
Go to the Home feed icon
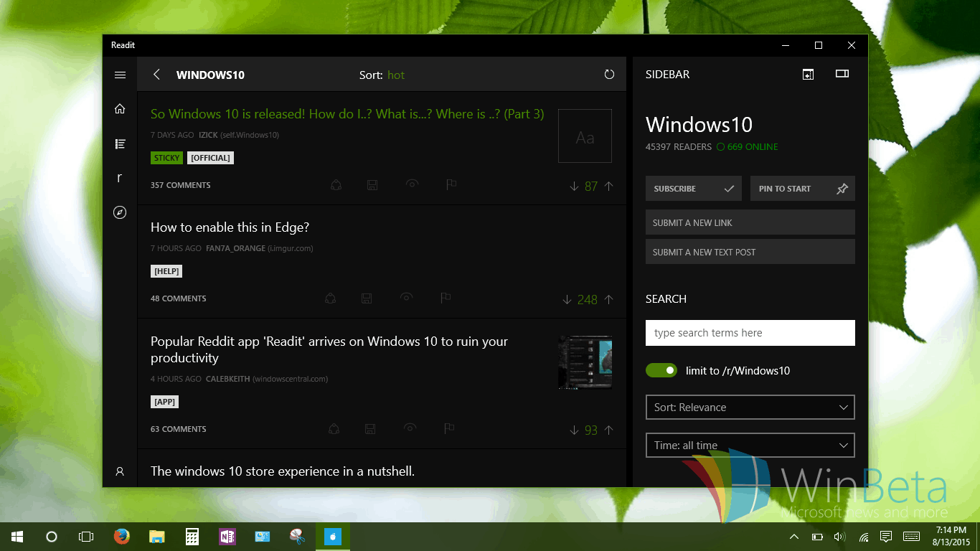pyautogui.click(x=120, y=109)
